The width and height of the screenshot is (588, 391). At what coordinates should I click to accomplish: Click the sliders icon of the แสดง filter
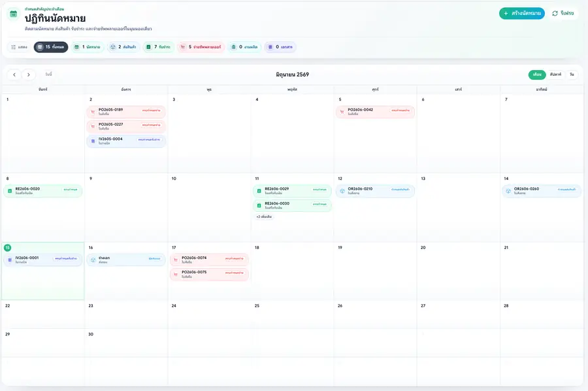coord(14,47)
